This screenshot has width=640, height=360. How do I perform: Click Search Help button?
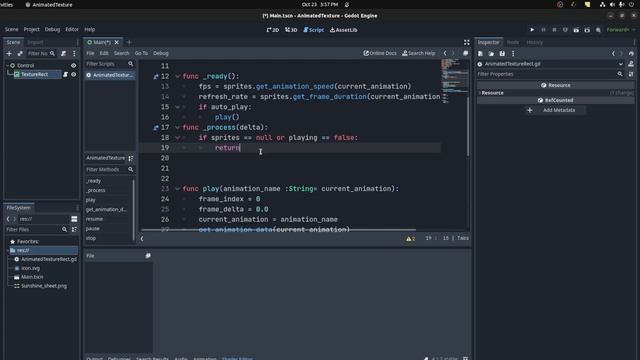(419, 53)
